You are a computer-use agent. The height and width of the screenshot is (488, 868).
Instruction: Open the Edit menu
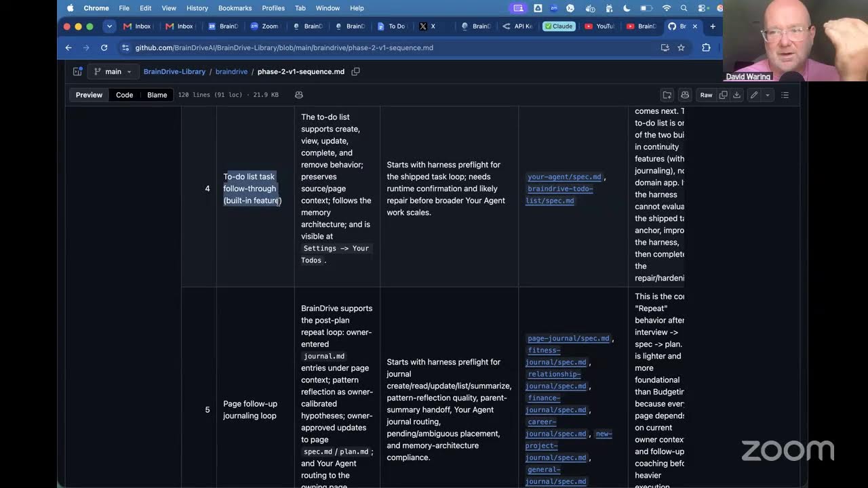146,8
